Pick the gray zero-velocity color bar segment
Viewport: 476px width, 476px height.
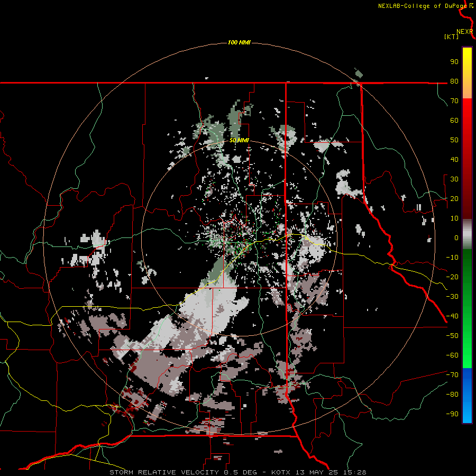[467, 234]
